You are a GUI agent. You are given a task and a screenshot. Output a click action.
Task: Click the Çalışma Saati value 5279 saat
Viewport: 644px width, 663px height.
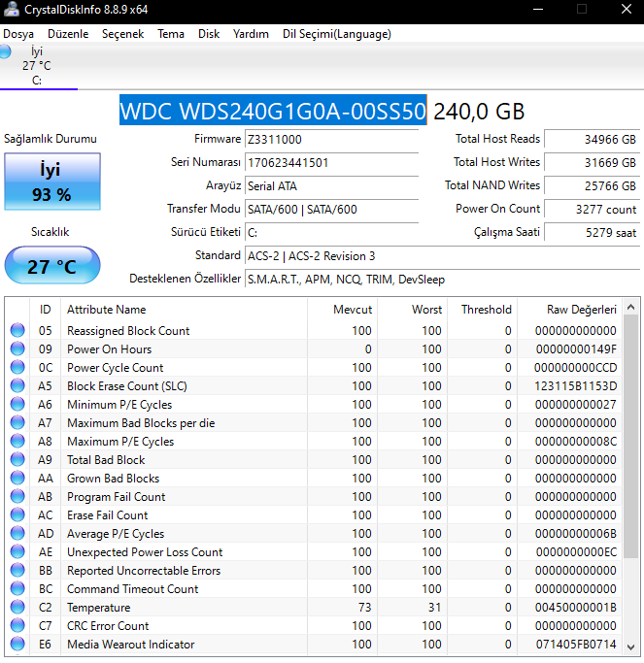coord(592,233)
